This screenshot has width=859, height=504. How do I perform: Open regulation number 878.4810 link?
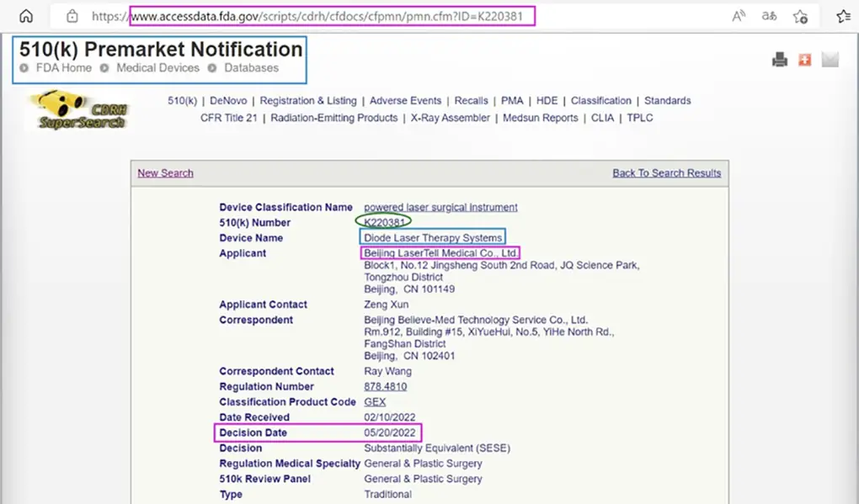(x=385, y=387)
